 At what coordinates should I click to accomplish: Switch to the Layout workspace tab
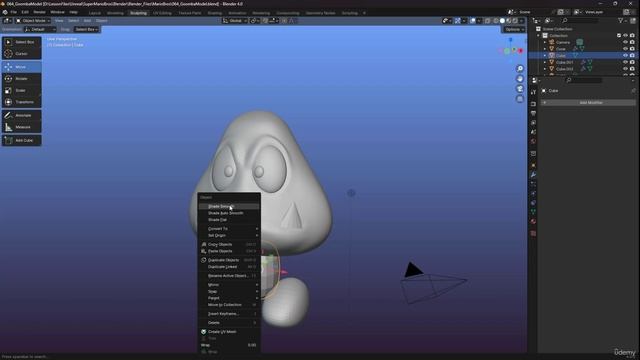pos(95,13)
